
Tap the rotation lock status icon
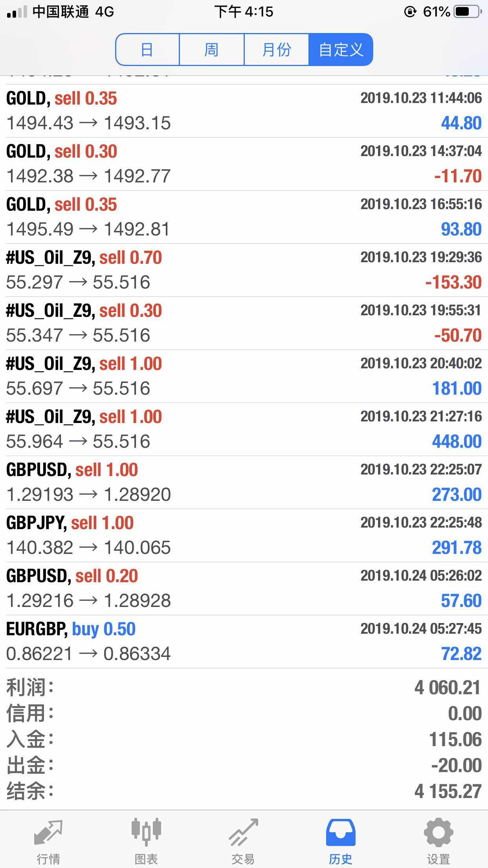point(410,12)
